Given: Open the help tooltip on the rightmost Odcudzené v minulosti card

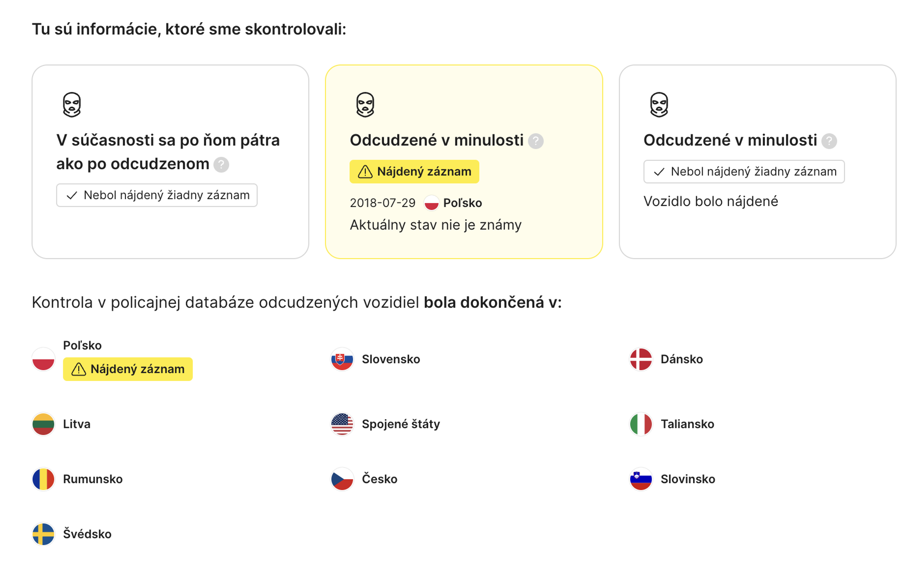Looking at the screenshot, I should coord(830,141).
